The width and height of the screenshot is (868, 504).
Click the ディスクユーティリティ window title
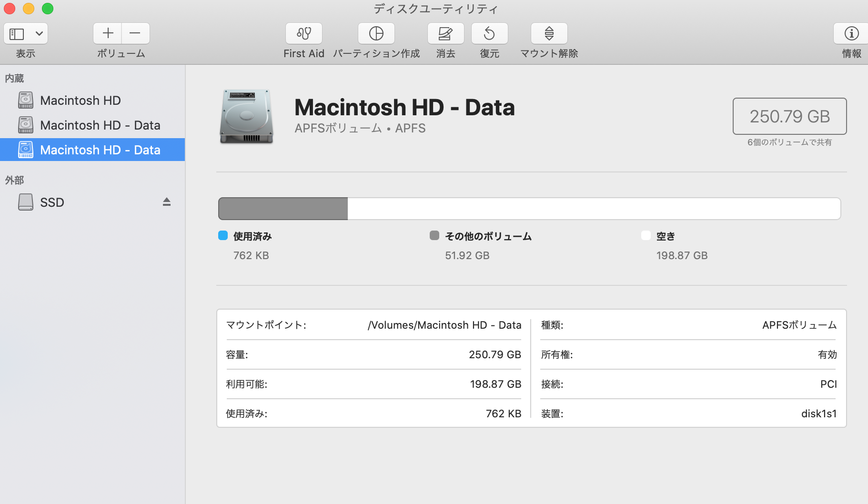(435, 9)
